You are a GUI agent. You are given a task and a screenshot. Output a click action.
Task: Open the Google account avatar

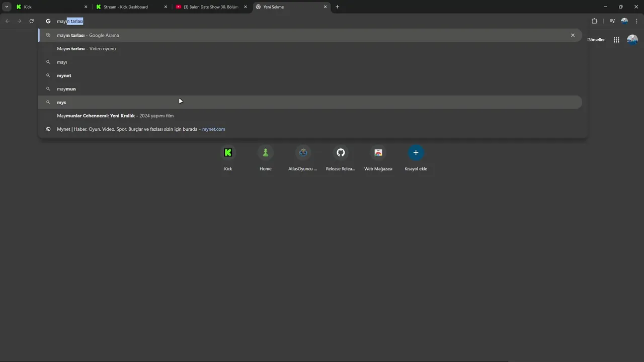pyautogui.click(x=632, y=40)
